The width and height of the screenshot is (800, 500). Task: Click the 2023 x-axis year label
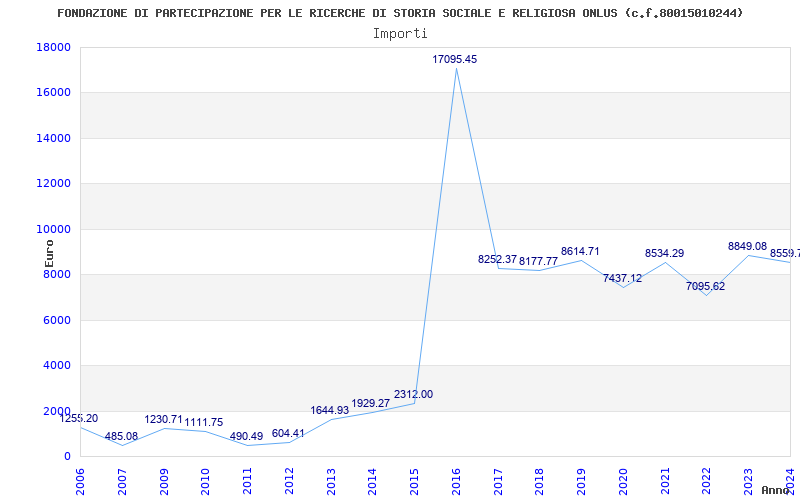point(748,481)
